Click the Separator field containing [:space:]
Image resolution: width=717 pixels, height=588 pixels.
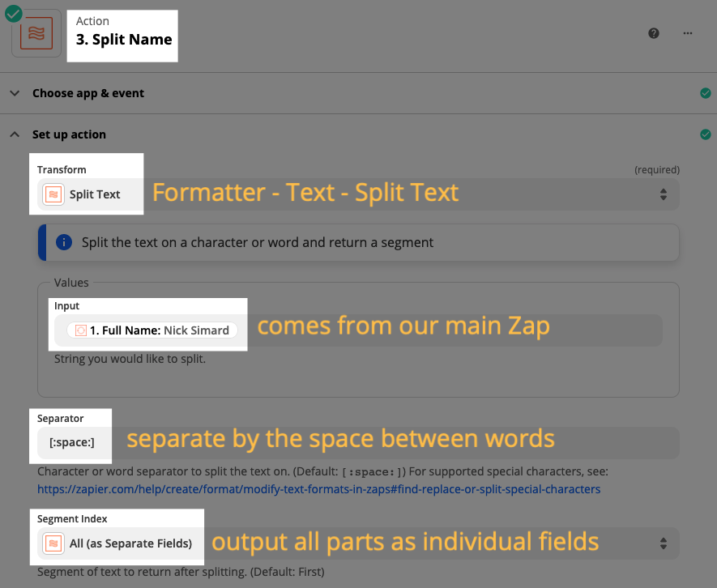[x=358, y=442]
